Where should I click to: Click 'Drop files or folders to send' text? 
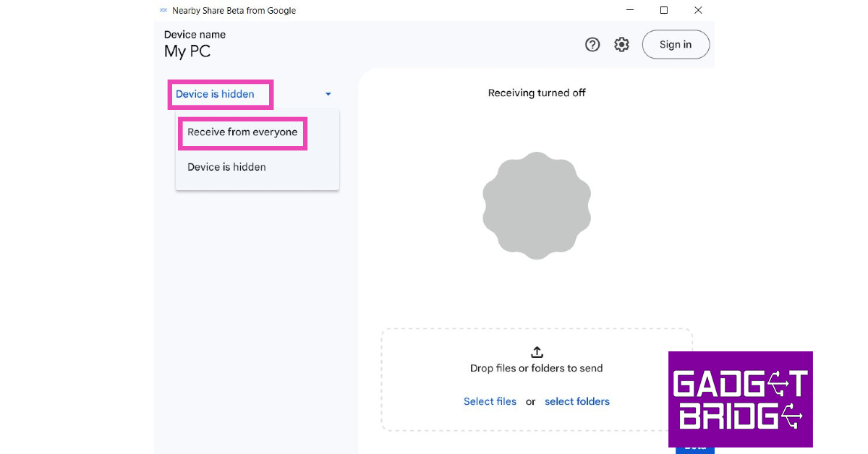point(536,369)
